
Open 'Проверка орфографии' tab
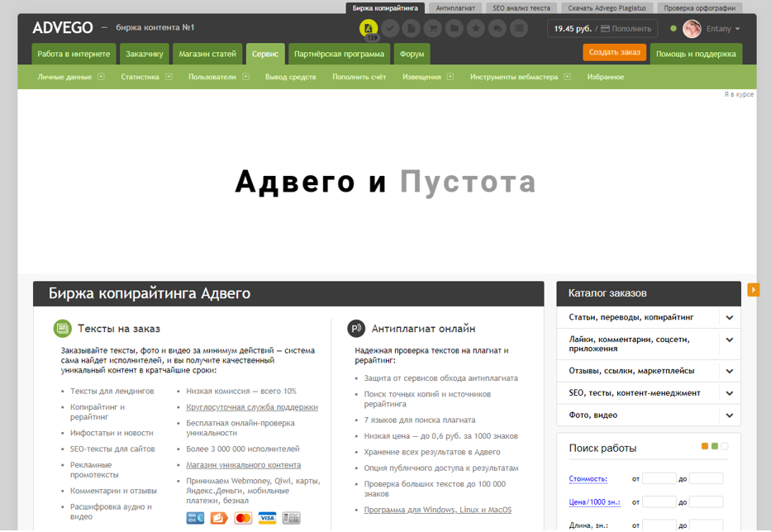point(700,8)
